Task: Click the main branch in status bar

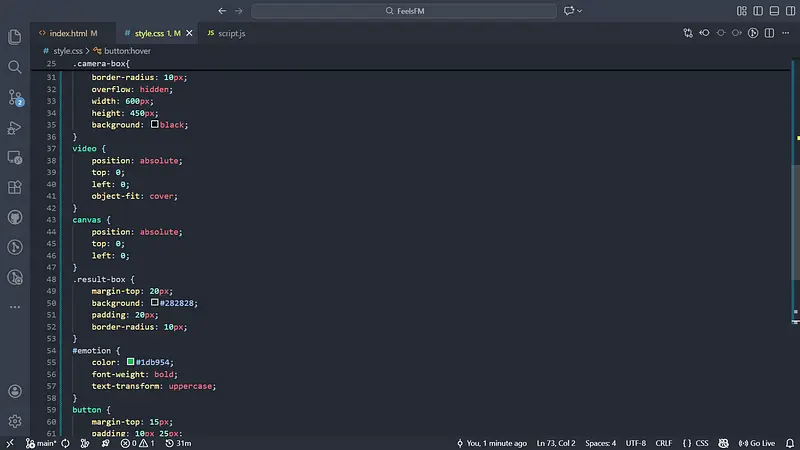Action: point(40,443)
